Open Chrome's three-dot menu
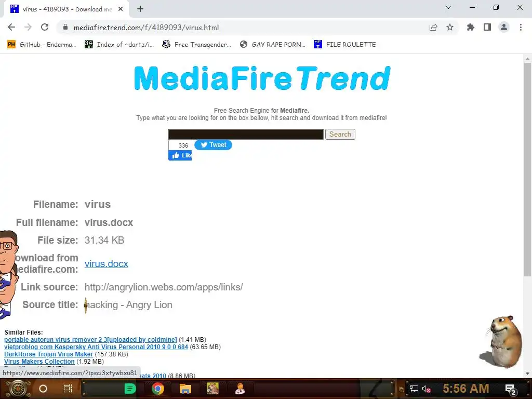This screenshot has width=532, height=399. [521, 27]
